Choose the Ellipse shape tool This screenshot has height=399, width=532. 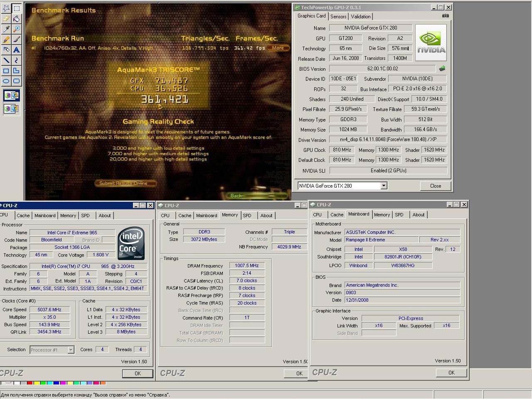click(x=6, y=81)
